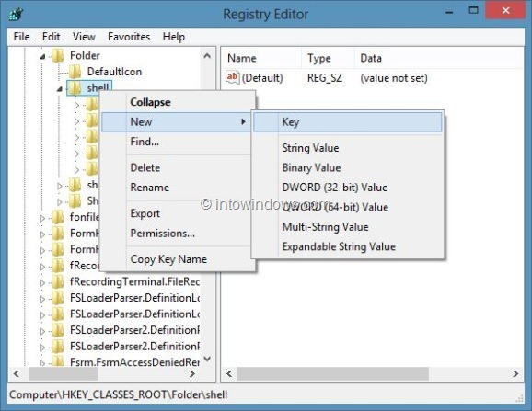Click the values pane horizontal scrollbar thumb
This screenshot has width=532, height=411.
(x=333, y=373)
